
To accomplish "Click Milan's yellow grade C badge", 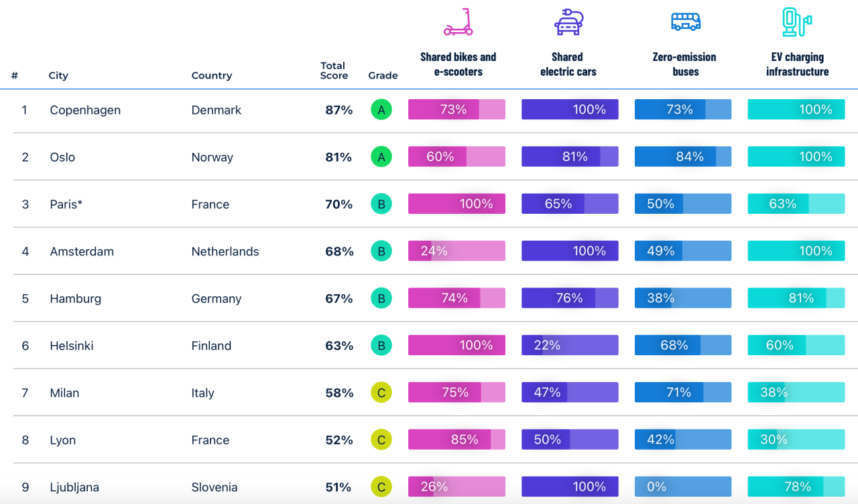I will (381, 393).
